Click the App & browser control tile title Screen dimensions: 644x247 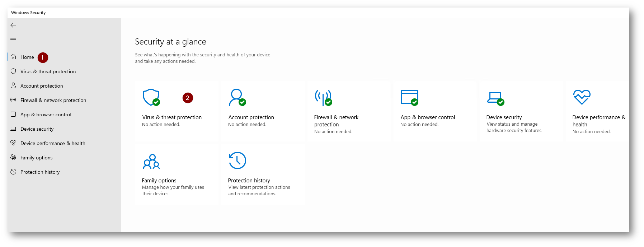428,117
